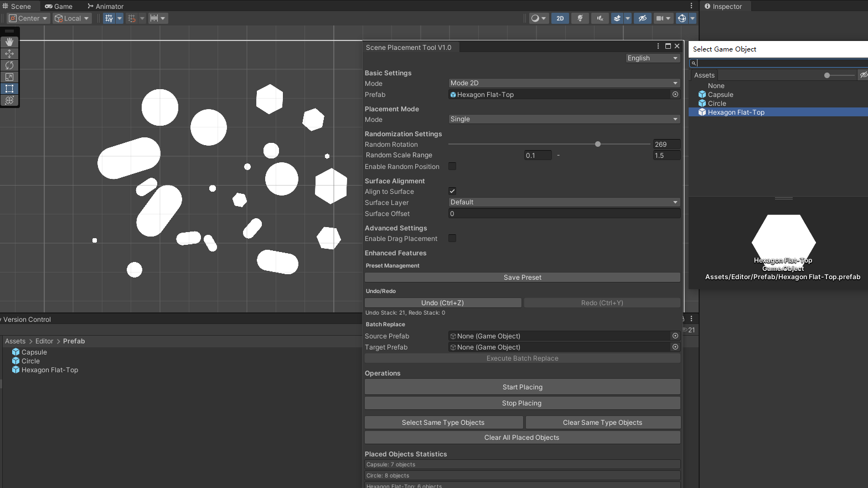
Task: Activate the Transform tool in scene toolbar
Action: (9, 100)
